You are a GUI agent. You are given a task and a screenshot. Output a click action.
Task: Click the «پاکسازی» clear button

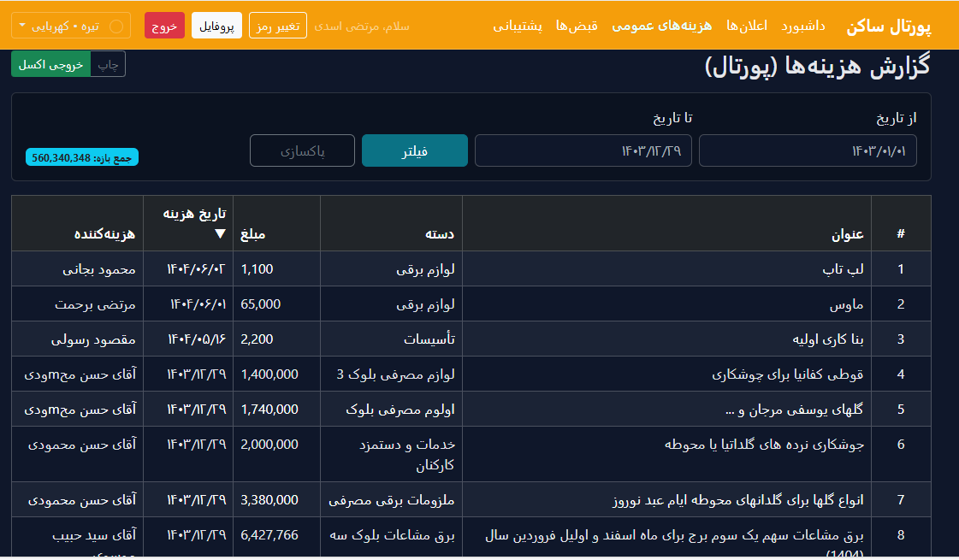(301, 150)
